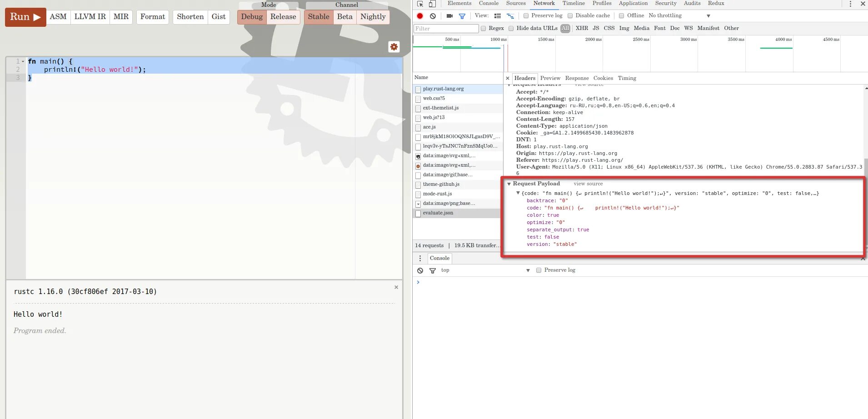
Task: Switch to large request rows view icon
Action: tap(498, 16)
